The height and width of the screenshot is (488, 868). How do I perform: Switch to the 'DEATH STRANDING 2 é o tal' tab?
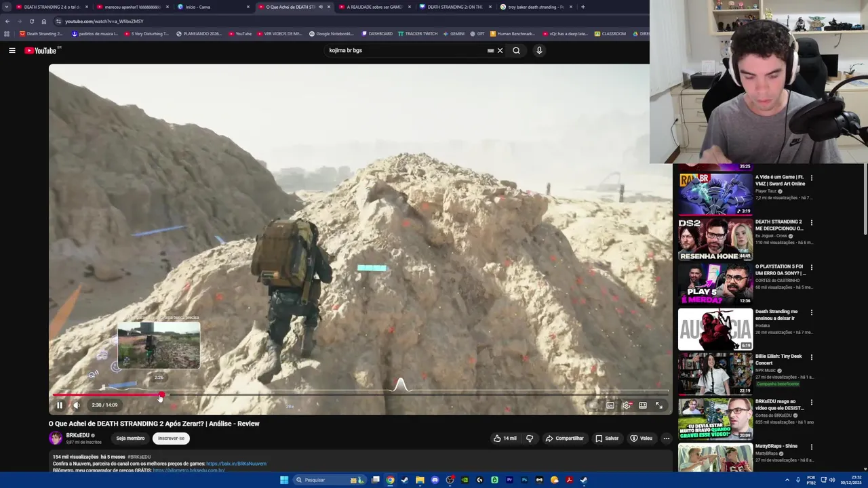(x=52, y=7)
